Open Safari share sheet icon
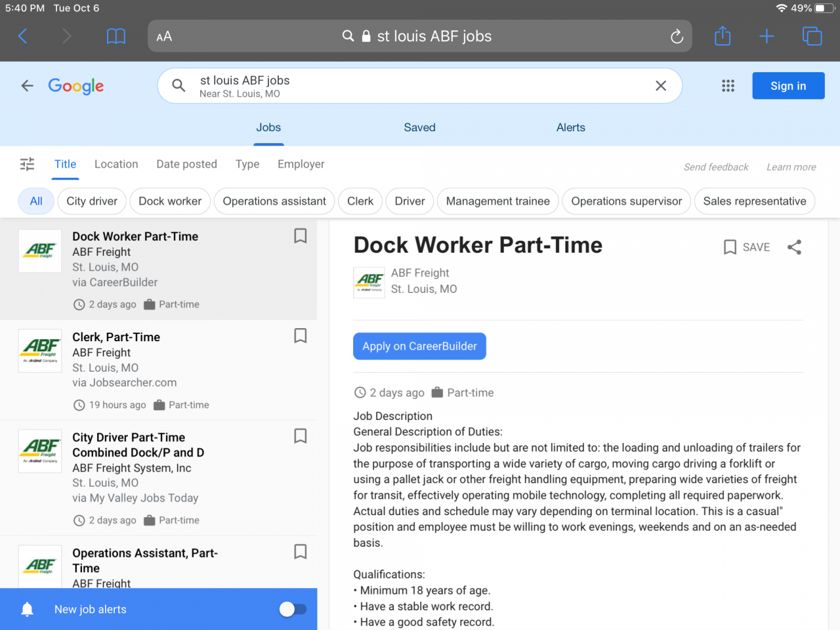 coord(723,35)
